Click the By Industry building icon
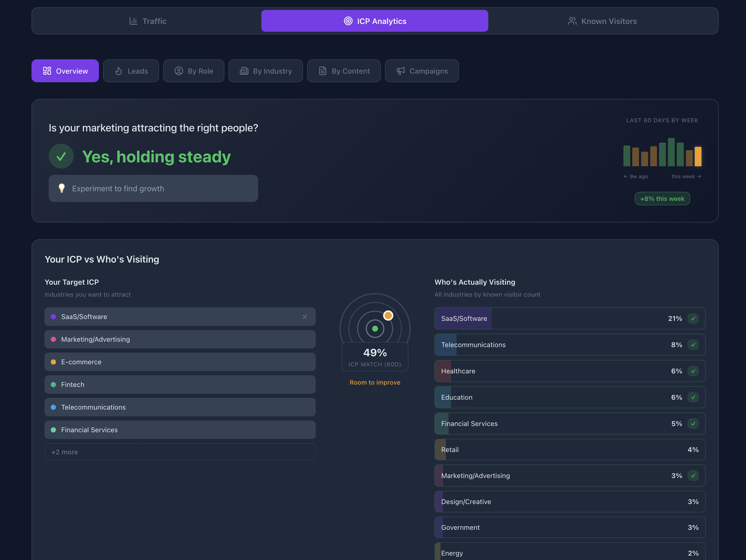The width and height of the screenshot is (746, 560). pos(244,71)
